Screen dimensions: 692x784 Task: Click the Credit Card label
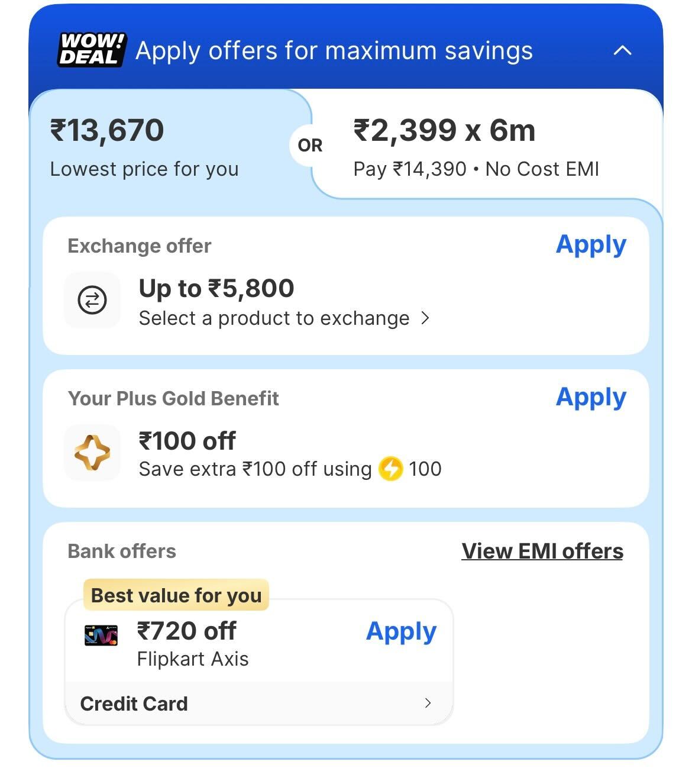(134, 704)
